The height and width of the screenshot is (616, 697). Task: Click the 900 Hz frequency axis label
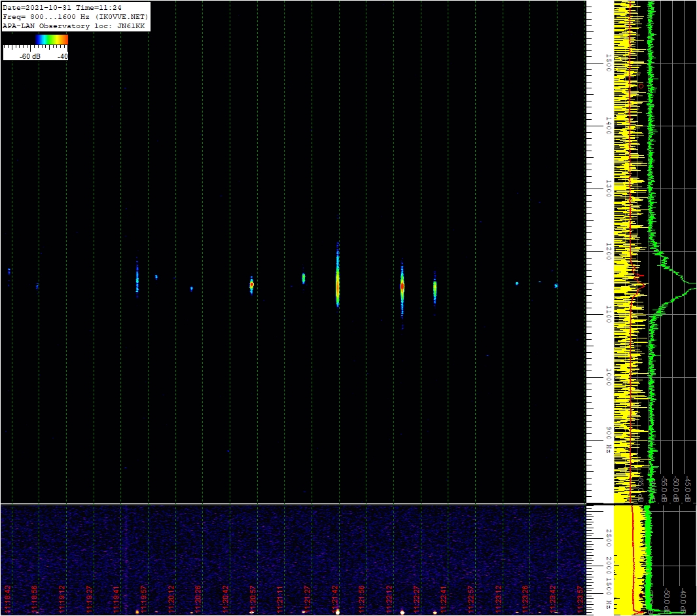[609, 440]
